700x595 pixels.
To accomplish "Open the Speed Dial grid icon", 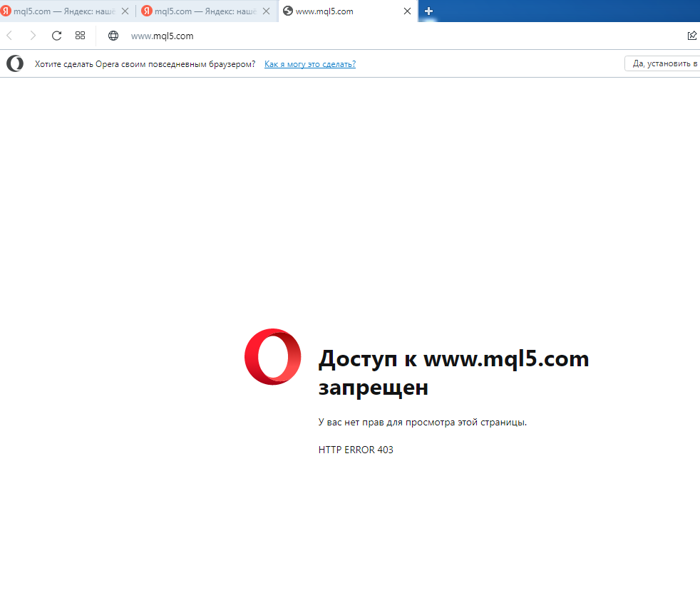I will click(80, 35).
